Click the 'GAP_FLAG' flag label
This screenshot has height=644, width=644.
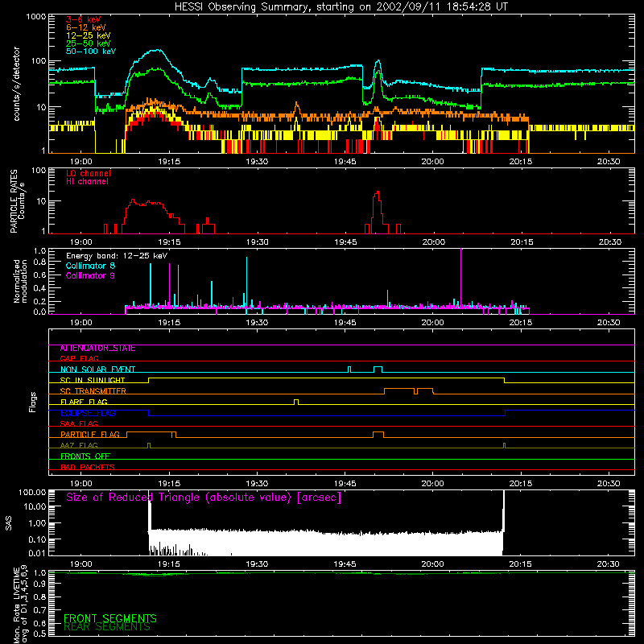point(79,358)
